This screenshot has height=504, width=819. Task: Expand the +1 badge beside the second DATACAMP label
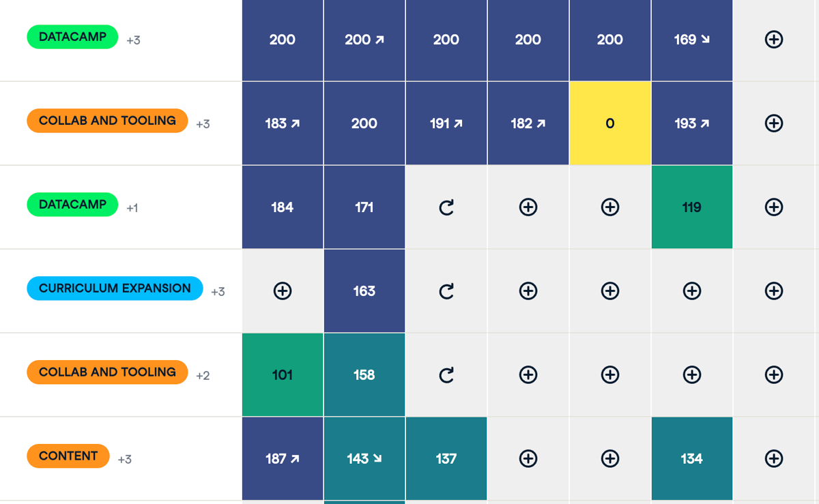pos(132,207)
